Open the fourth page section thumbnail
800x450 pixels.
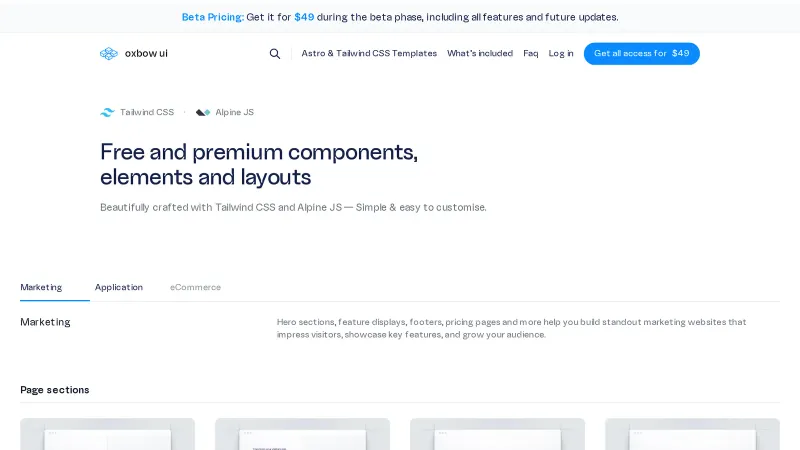pyautogui.click(x=692, y=435)
